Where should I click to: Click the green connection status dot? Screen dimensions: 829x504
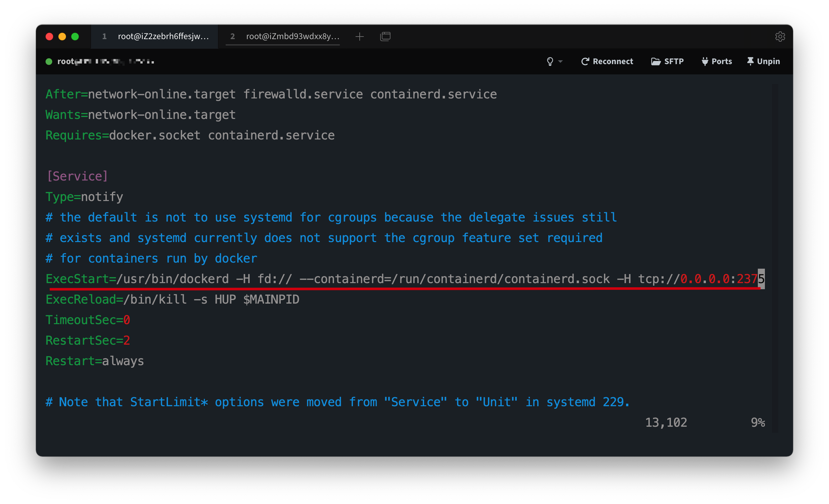49,61
